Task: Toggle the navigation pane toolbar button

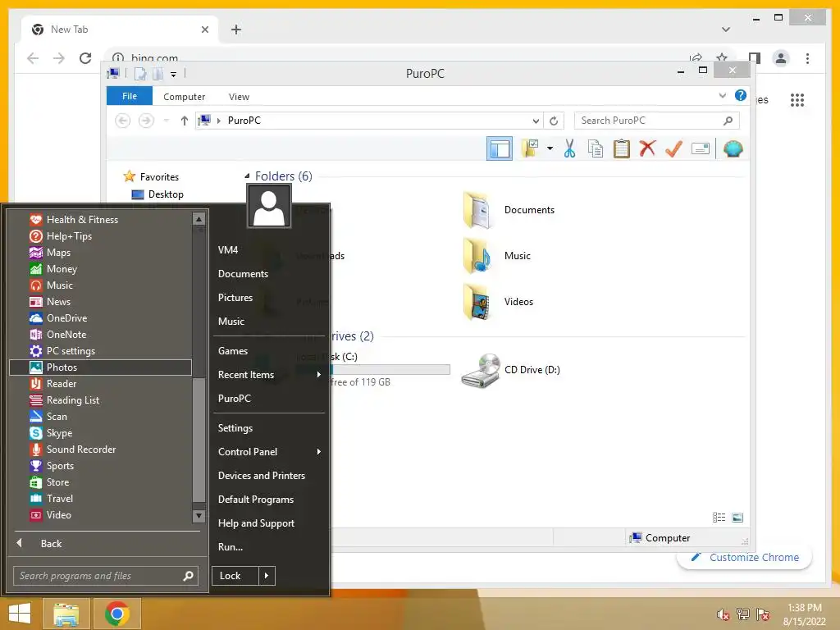Action: (500, 148)
